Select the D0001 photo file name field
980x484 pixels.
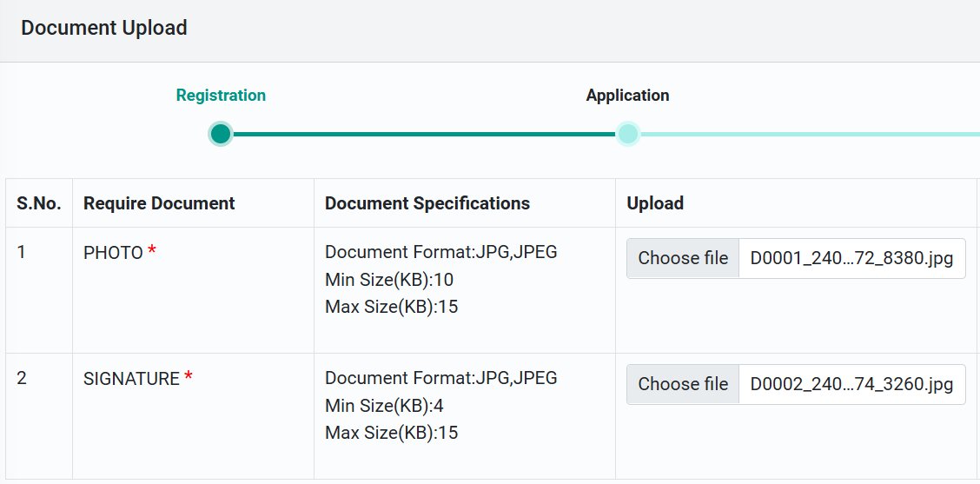click(x=852, y=258)
